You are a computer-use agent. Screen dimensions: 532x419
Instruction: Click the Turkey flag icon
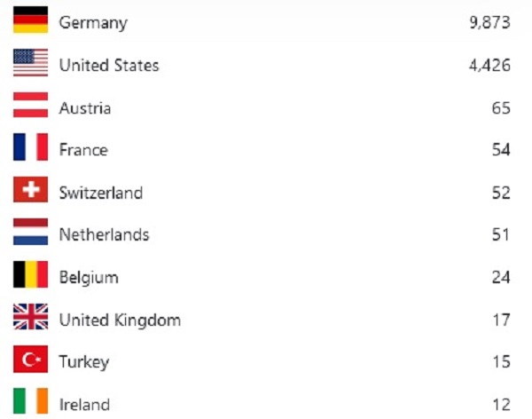coord(30,360)
